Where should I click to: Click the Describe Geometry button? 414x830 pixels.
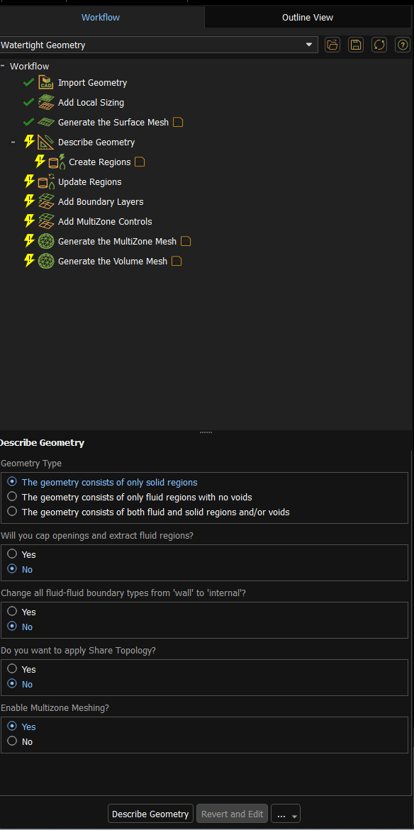pyautogui.click(x=150, y=814)
